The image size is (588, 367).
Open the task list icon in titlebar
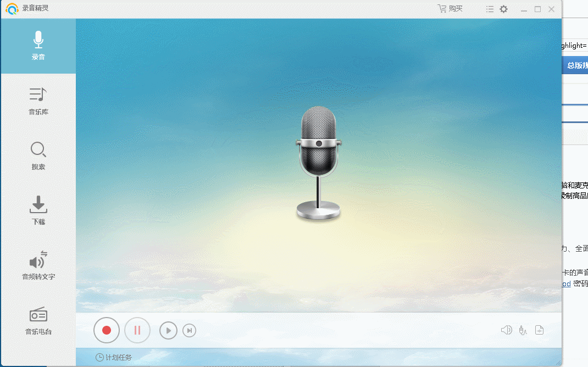(x=489, y=8)
